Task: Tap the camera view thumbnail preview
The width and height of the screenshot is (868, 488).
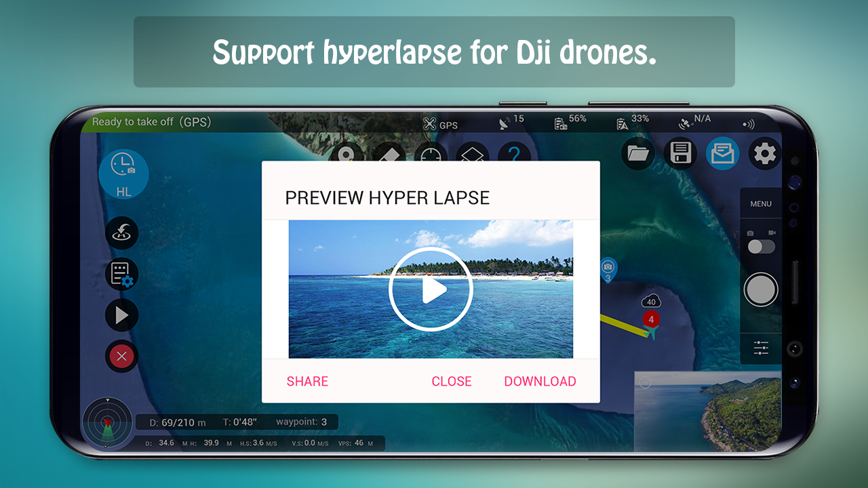Action: click(x=707, y=411)
